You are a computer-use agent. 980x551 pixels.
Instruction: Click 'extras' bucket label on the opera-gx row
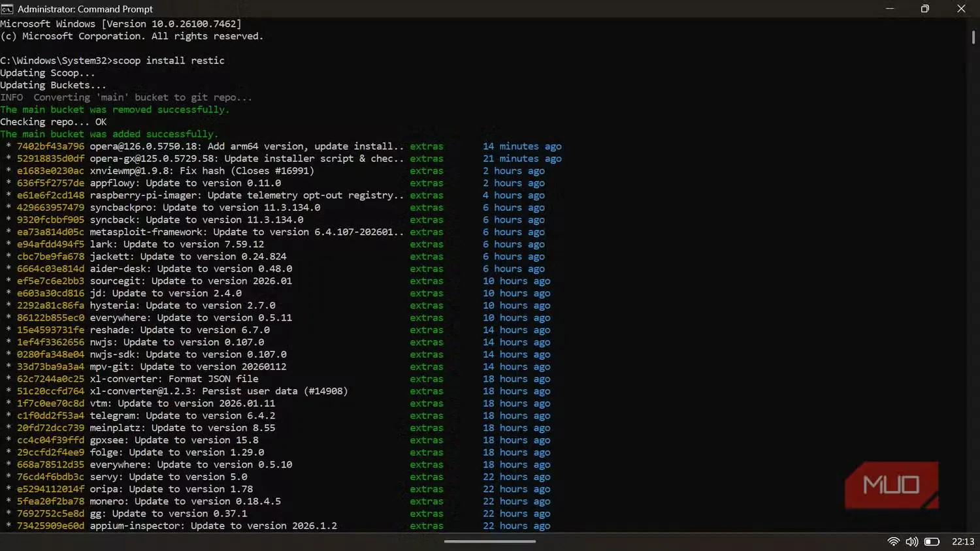point(427,159)
